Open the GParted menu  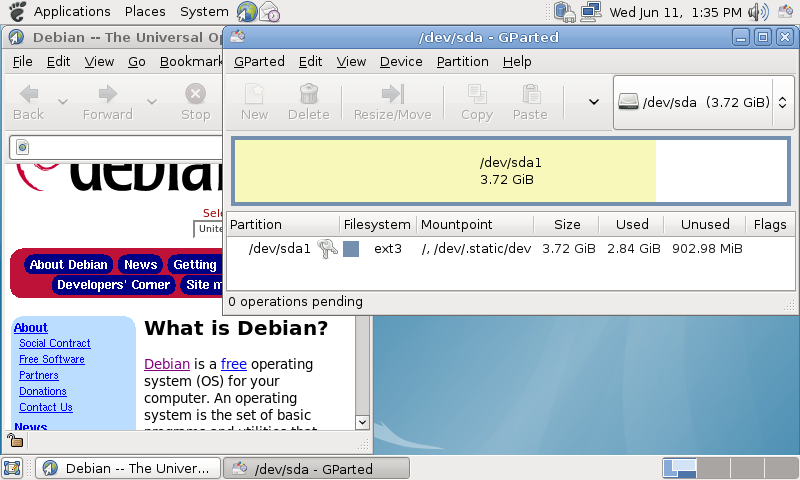pyautogui.click(x=259, y=62)
